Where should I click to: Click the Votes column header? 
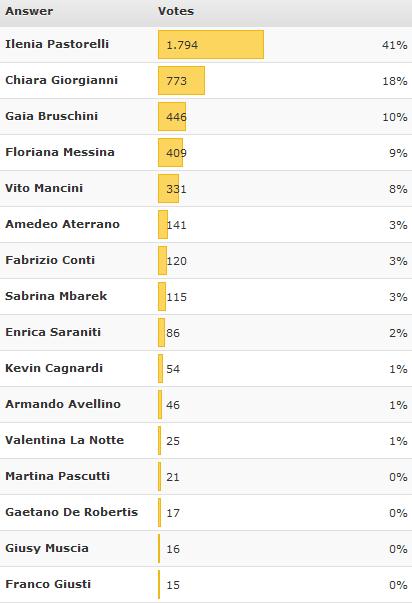point(176,11)
